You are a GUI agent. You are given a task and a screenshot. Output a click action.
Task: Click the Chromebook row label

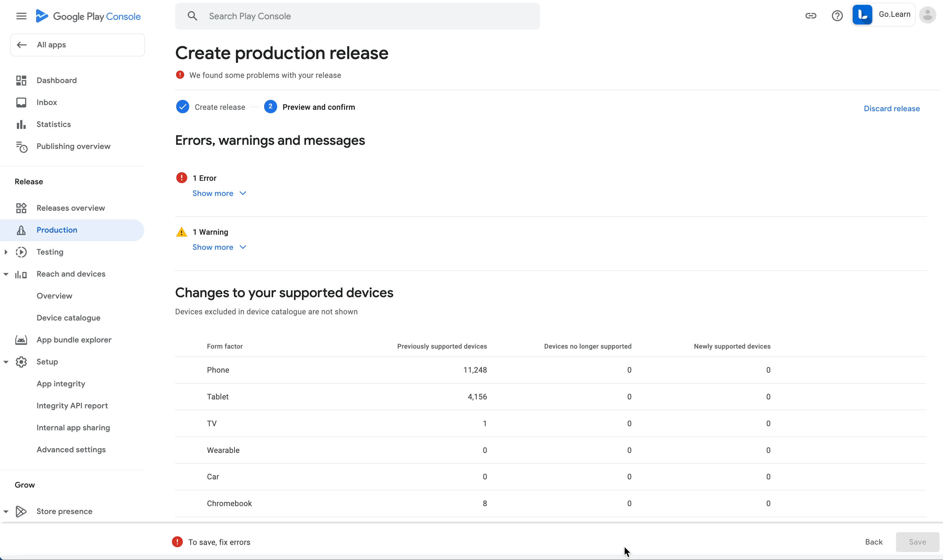(229, 503)
